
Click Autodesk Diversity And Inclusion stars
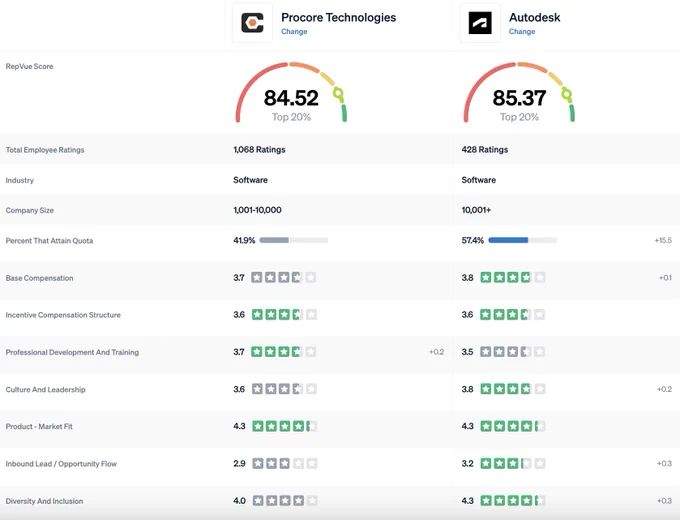tap(513, 501)
